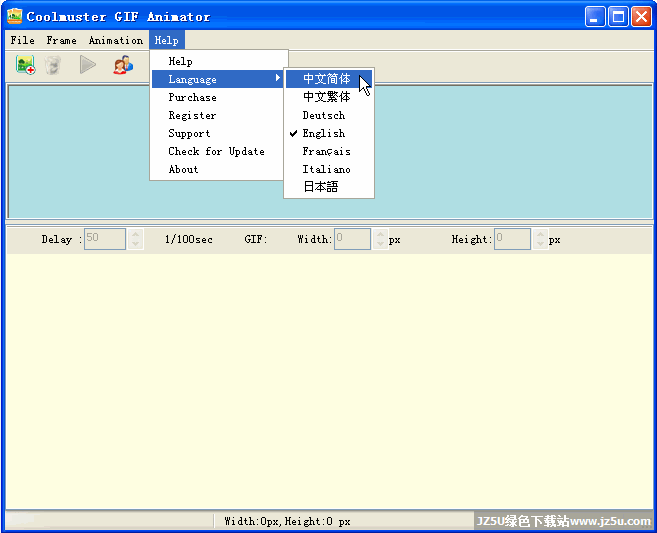This screenshot has height=533, width=657.
Task: Click the Add image toolbar icon
Action: point(25,65)
